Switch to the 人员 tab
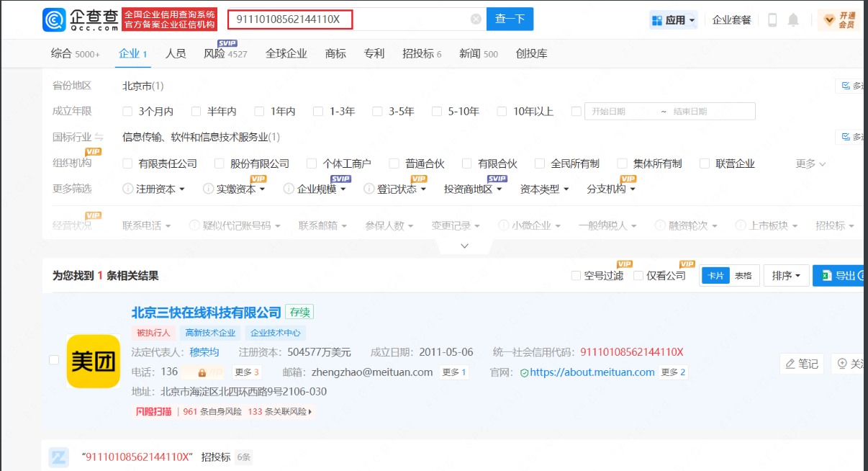The image size is (868, 471). 176,54
